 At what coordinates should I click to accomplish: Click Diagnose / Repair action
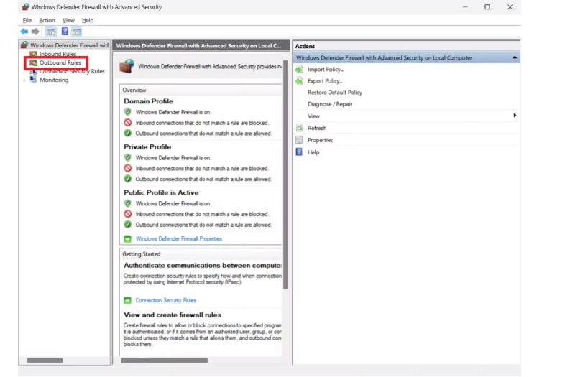point(330,104)
